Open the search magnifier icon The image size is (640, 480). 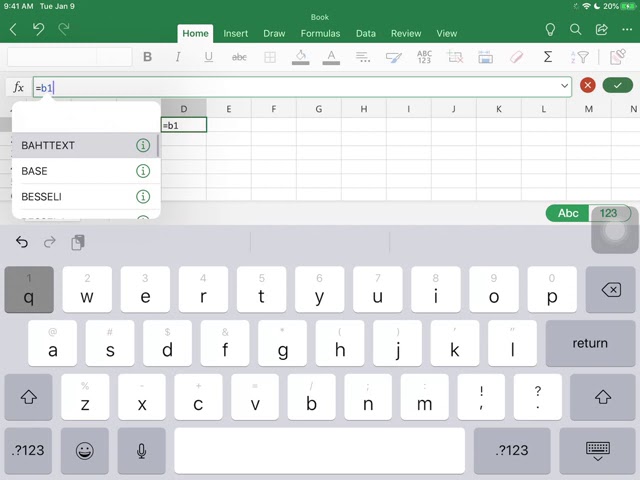(x=576, y=29)
